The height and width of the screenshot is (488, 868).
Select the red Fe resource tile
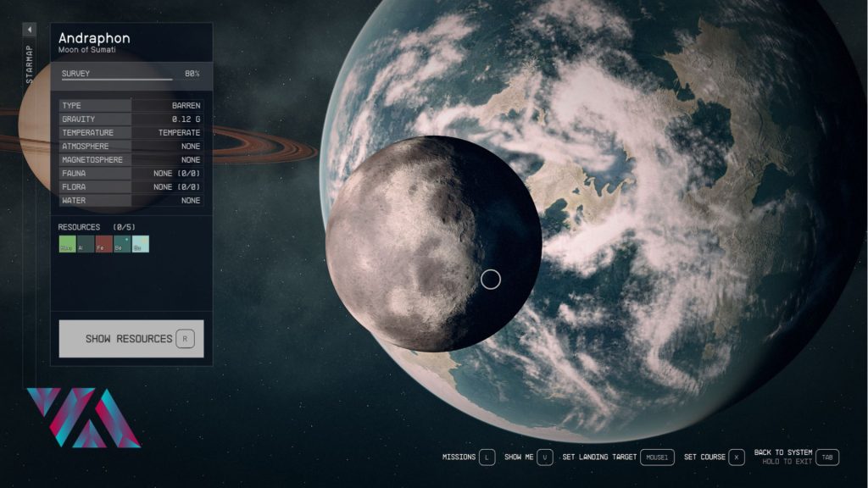103,245
